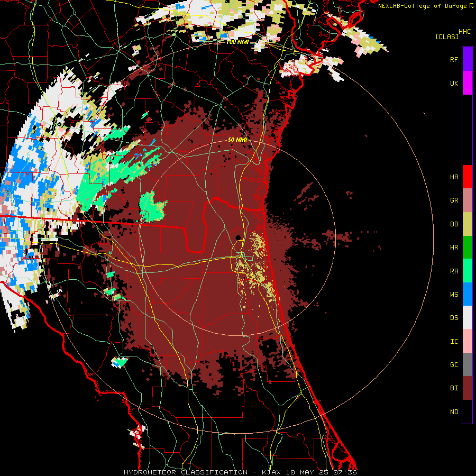Click the BI brown legend swatch

(467, 388)
